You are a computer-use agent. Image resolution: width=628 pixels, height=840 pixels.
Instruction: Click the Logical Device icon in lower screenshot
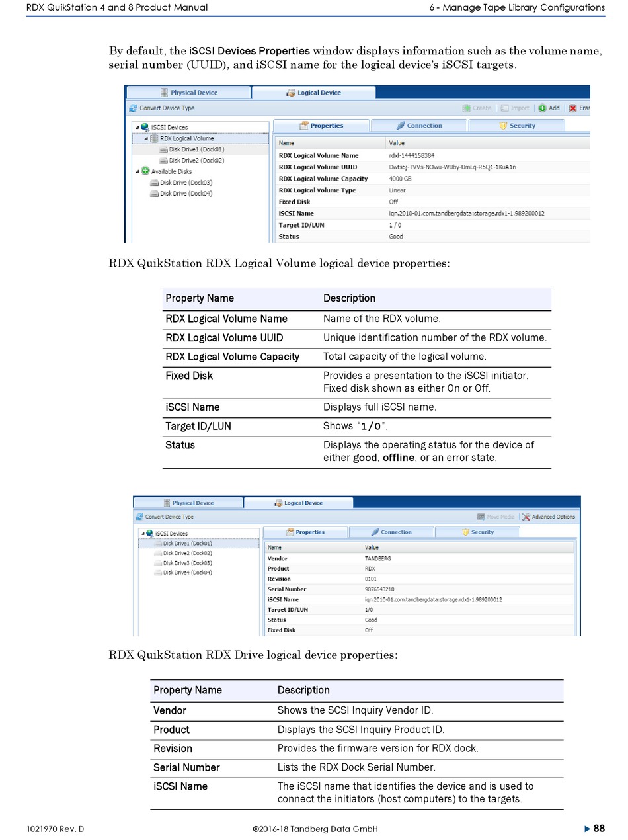coord(279,503)
